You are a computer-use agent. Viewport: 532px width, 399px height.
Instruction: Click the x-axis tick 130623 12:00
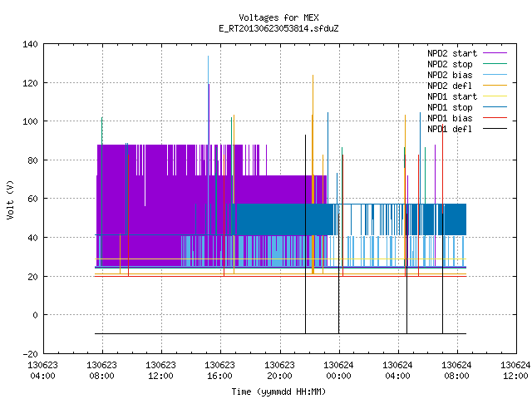click(x=160, y=371)
